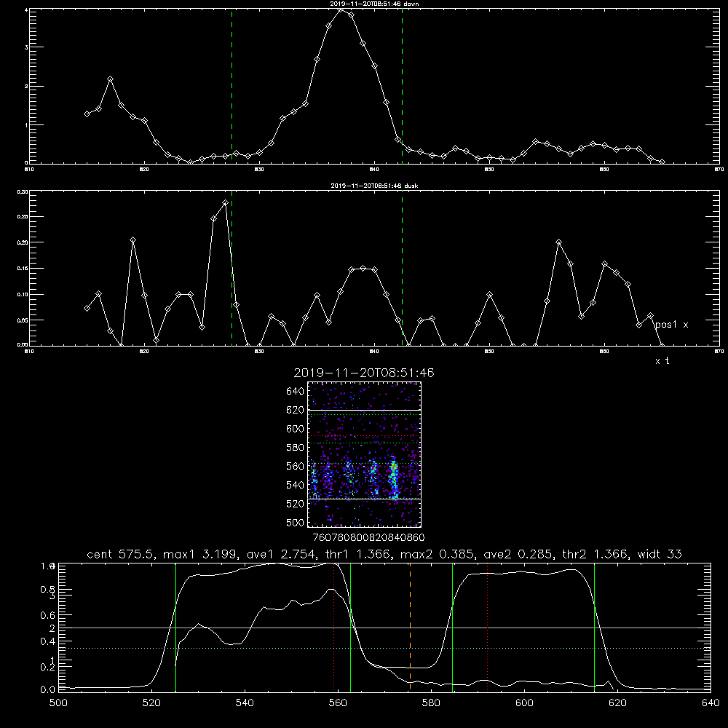Viewport: 728px width, 728px height.
Task: Click the bottom plot x-axis label 580
Action: (x=431, y=703)
